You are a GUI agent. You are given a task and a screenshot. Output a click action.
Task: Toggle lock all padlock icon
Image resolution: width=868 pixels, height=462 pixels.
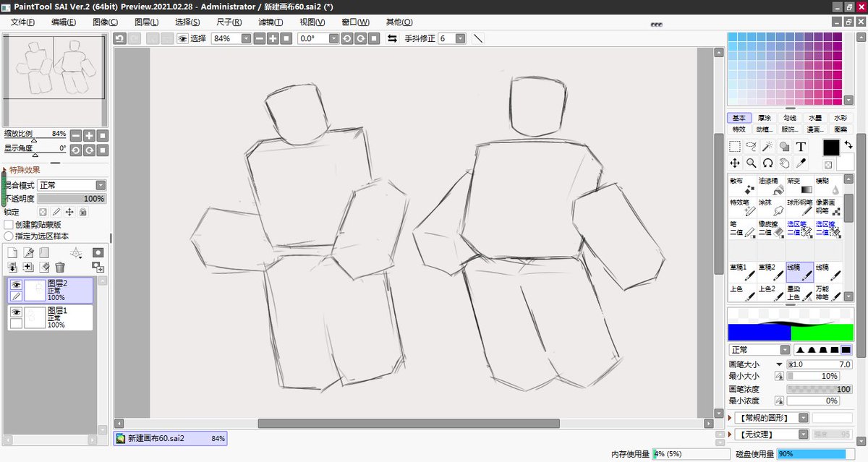pyautogui.click(x=82, y=212)
